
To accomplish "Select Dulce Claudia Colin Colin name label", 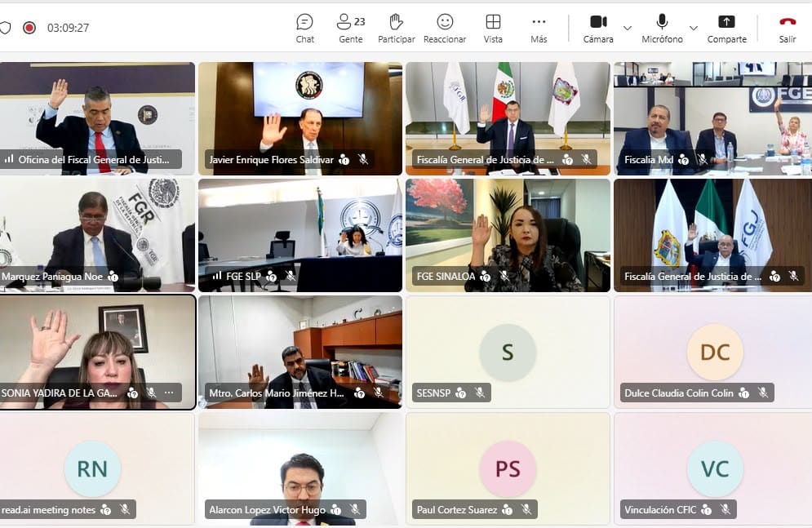I will click(678, 393).
